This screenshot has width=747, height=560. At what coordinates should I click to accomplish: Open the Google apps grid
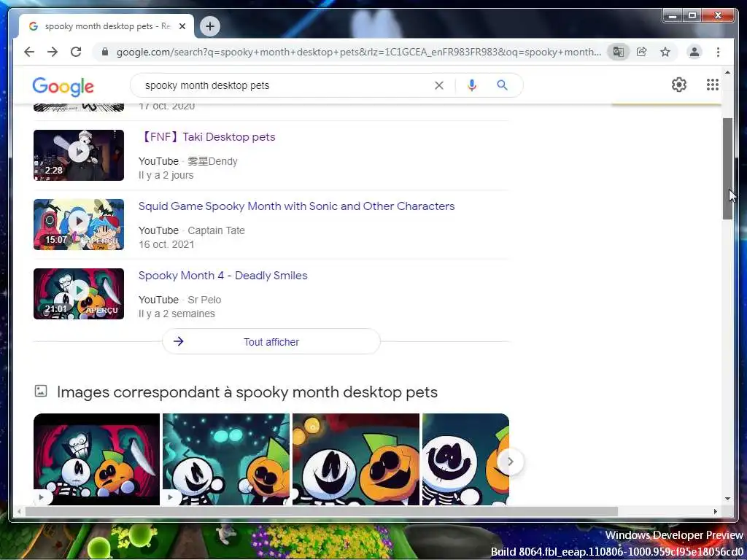pos(712,85)
